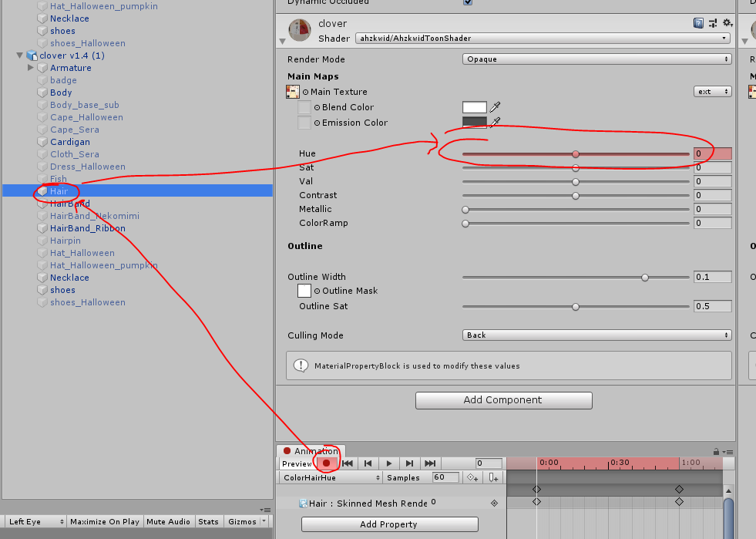Pick Emission Color with eyedropper
756x539 pixels.
coord(496,122)
